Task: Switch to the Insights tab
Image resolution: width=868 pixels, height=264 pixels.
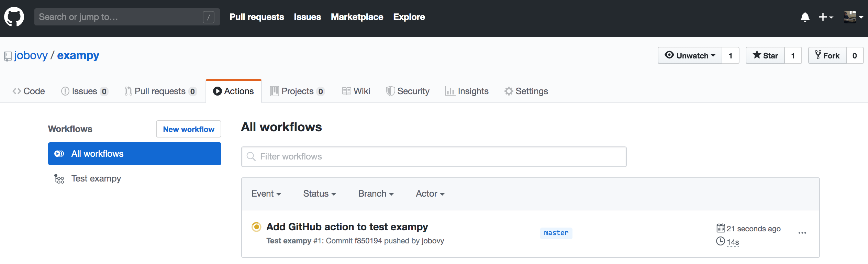Action: pyautogui.click(x=467, y=91)
